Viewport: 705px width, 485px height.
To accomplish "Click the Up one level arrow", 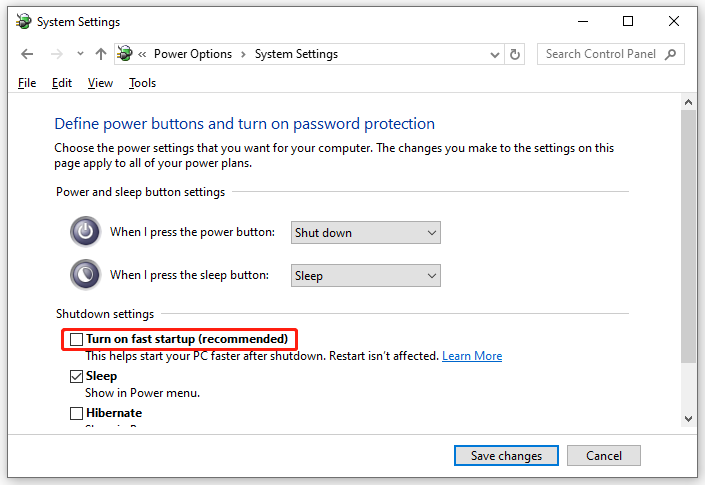I will click(x=100, y=54).
